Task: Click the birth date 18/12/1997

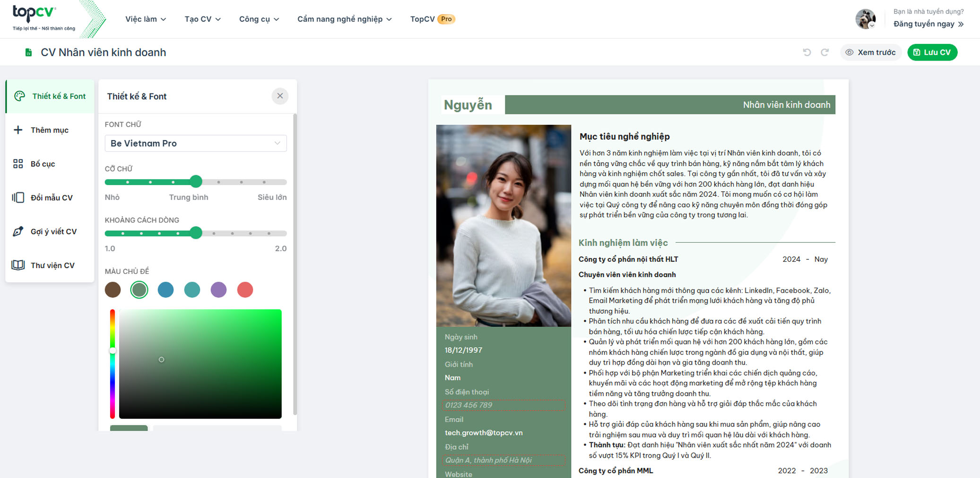Action: tap(463, 350)
